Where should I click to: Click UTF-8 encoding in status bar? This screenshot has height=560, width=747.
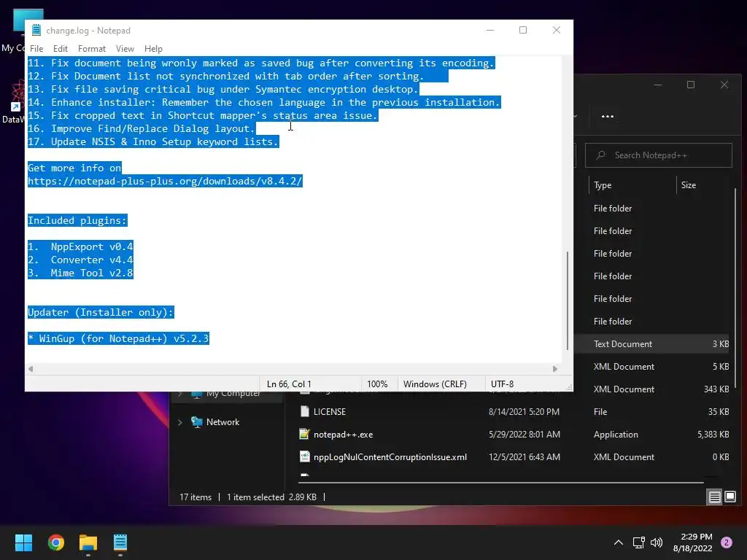point(502,384)
